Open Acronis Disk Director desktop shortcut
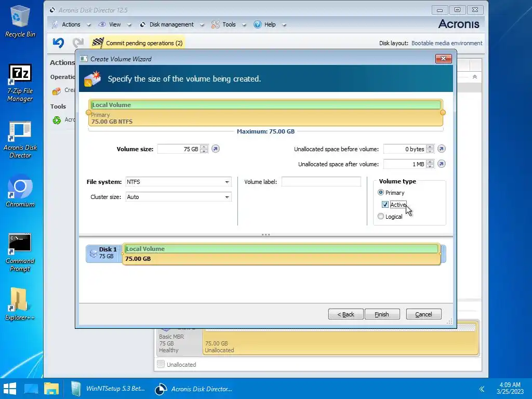Viewport: 532px width, 399px height. click(x=20, y=140)
